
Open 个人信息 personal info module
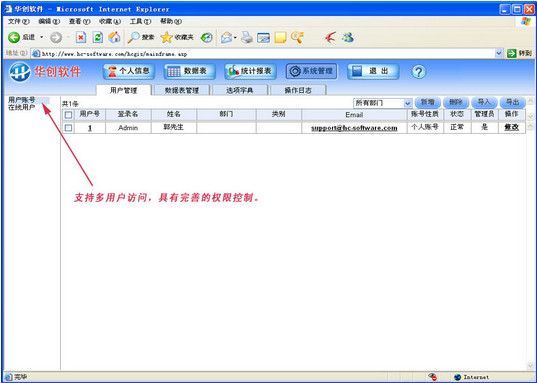(129, 71)
